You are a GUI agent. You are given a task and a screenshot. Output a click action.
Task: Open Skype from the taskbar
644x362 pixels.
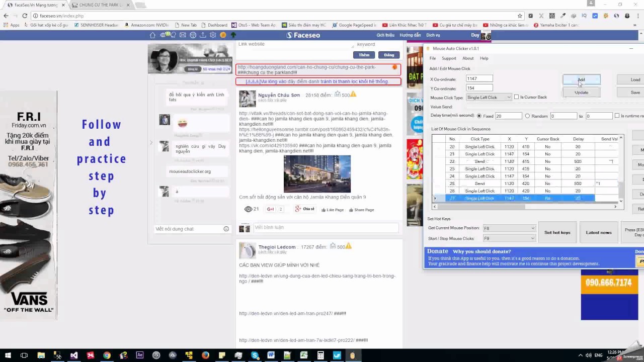pyautogui.click(x=255, y=355)
